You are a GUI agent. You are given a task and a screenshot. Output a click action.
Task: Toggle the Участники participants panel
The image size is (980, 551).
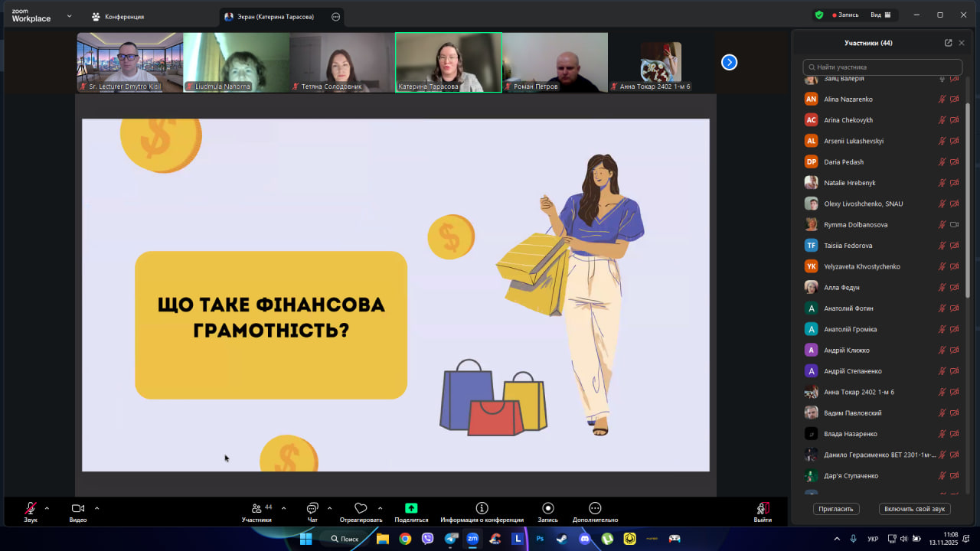tap(256, 509)
